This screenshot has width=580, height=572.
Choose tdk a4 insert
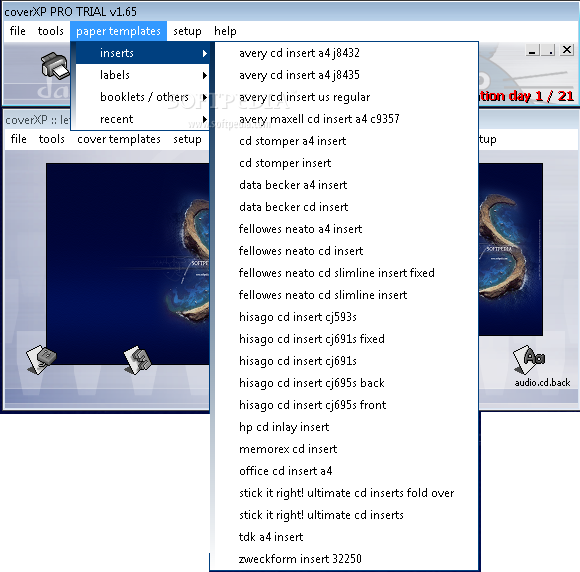(346, 537)
